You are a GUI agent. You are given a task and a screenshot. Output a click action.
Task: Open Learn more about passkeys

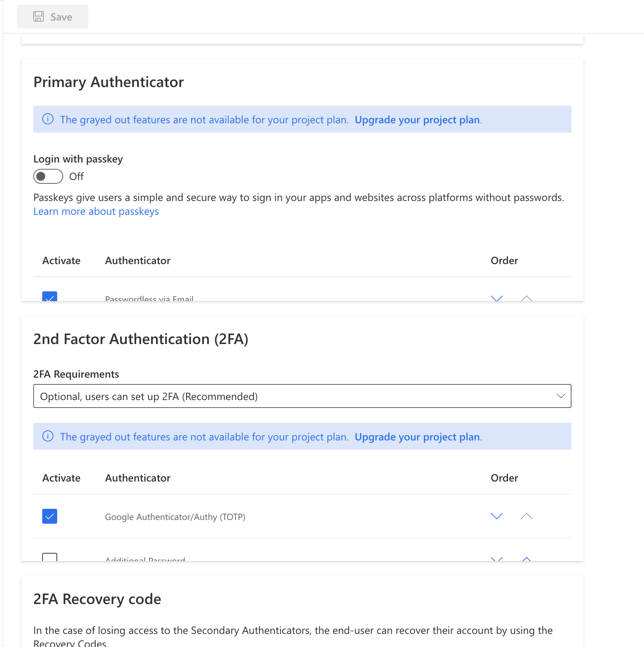click(x=96, y=211)
